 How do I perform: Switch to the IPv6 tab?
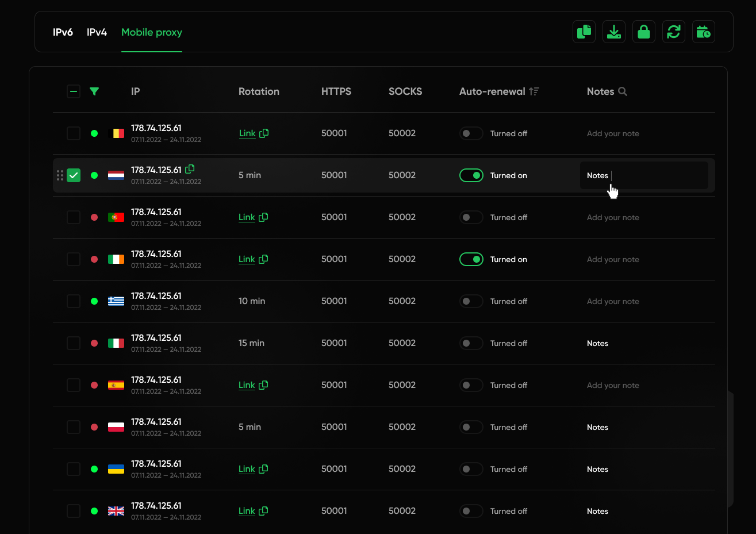tap(63, 32)
